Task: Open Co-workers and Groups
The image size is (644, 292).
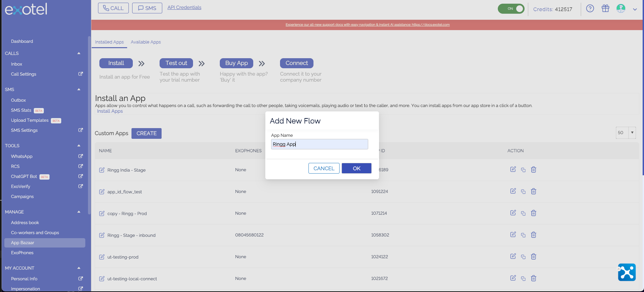Action: [35, 233]
